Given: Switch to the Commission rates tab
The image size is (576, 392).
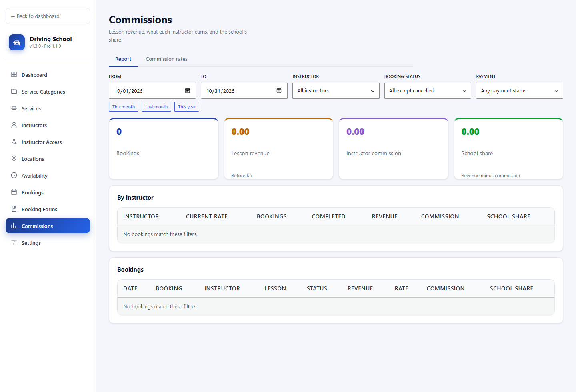Looking at the screenshot, I should (x=166, y=59).
